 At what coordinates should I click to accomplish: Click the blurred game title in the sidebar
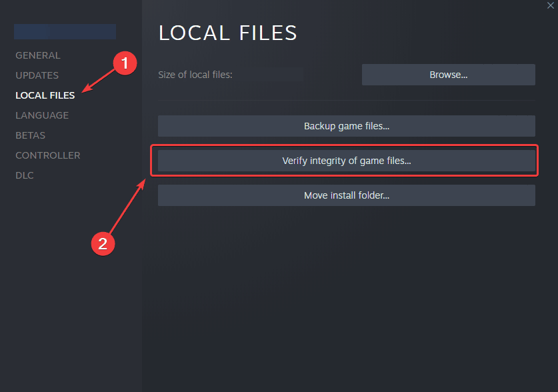[65, 31]
